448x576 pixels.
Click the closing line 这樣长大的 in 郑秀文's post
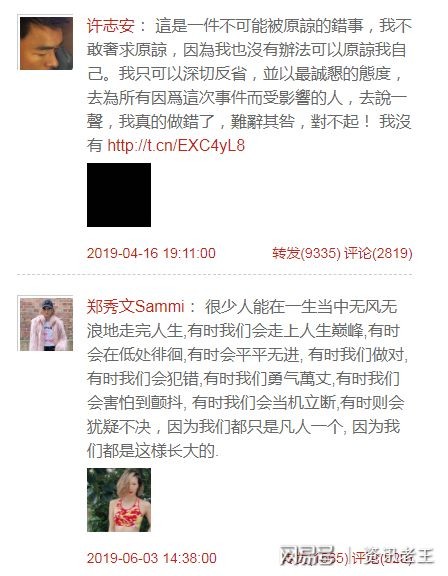(174, 451)
